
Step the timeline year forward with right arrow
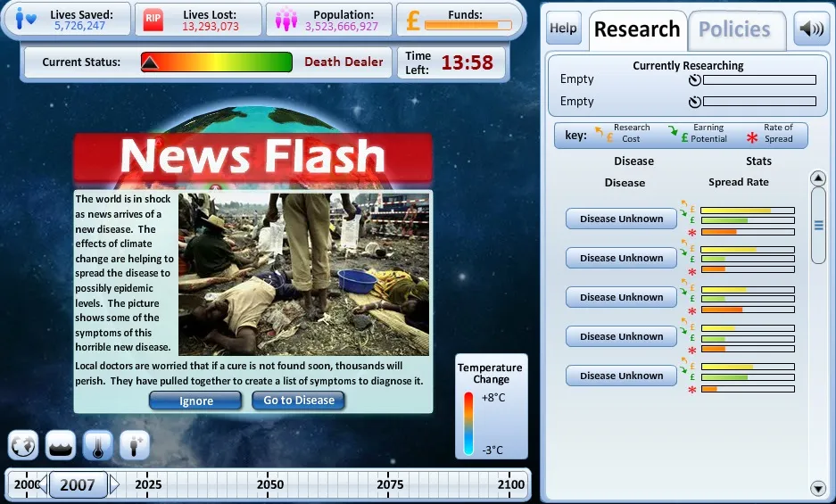[x=114, y=484]
